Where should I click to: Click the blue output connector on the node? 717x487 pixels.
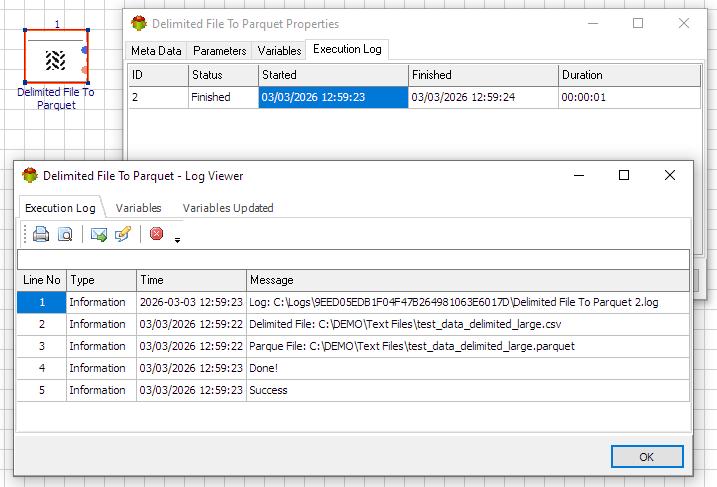click(x=84, y=50)
